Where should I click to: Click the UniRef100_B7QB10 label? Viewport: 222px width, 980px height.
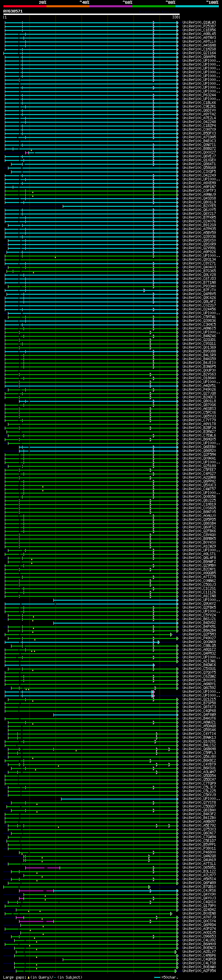[199, 886]
